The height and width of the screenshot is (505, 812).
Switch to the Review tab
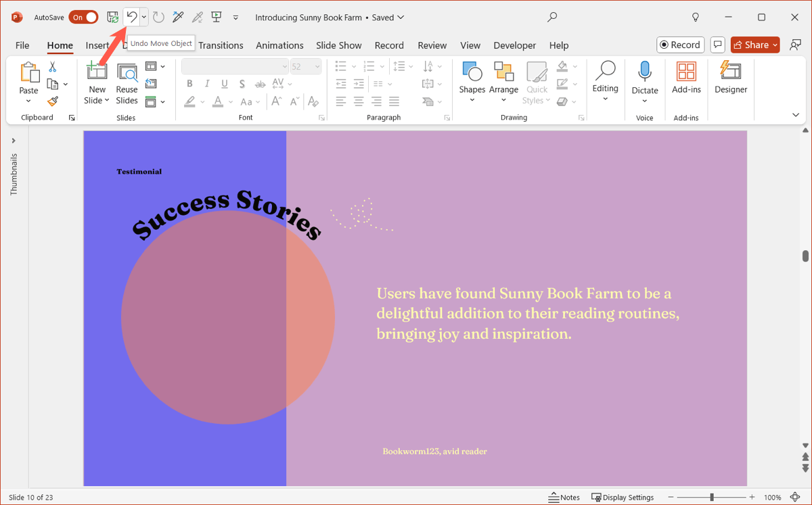click(432, 45)
